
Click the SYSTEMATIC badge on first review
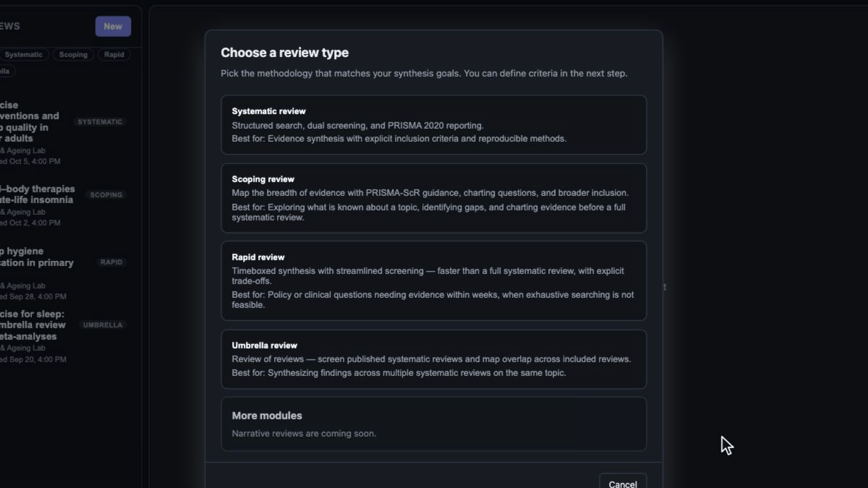(100, 122)
